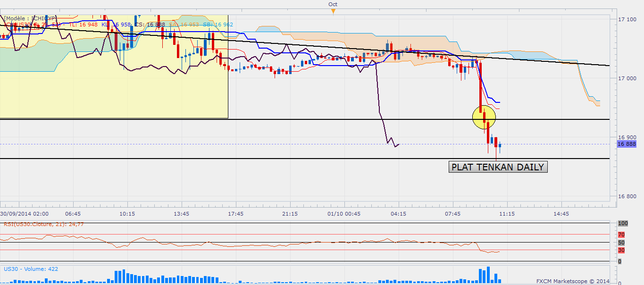Click the tallest volume bar near 10:15
The height and width of the screenshot is (285, 644).
click(x=123, y=276)
